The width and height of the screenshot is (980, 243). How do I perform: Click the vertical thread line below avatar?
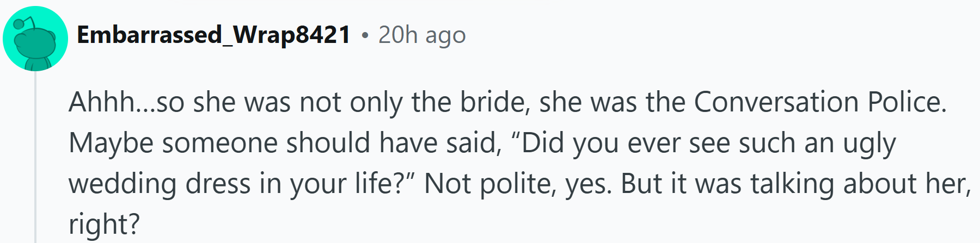(35, 157)
